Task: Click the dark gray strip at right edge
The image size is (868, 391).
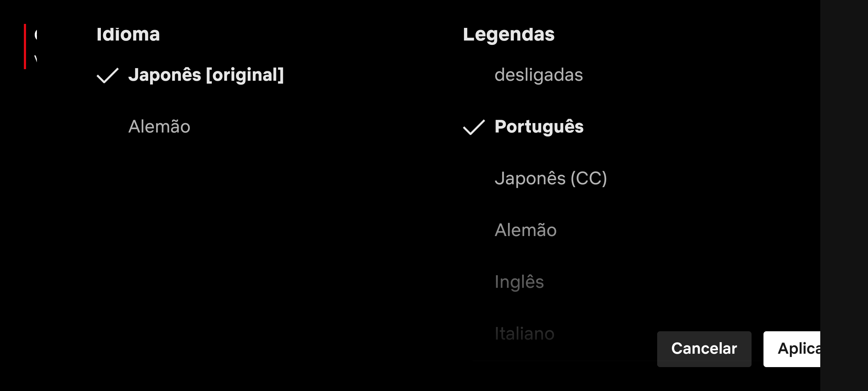Action: click(x=844, y=195)
